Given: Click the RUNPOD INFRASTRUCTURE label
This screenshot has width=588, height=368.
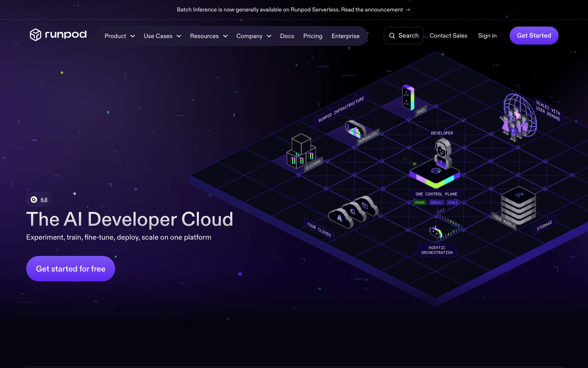Looking at the screenshot, I should [x=341, y=109].
